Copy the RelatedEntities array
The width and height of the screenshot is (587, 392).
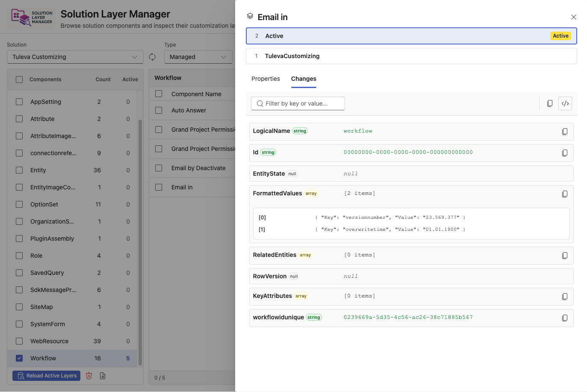565,256
